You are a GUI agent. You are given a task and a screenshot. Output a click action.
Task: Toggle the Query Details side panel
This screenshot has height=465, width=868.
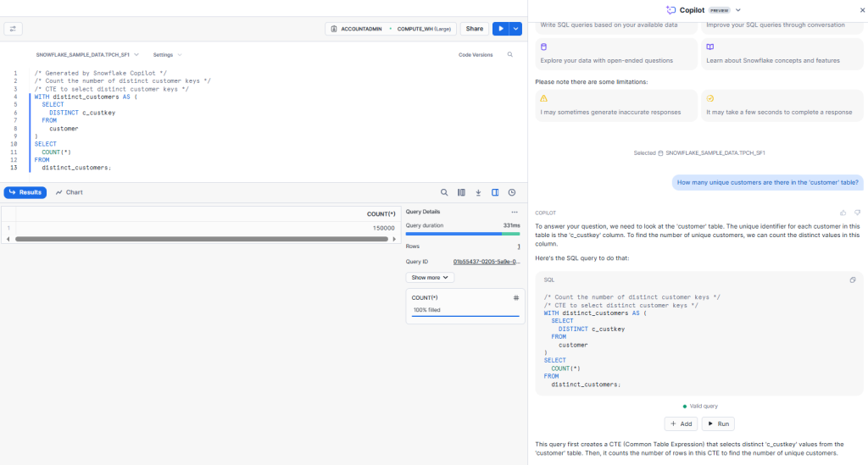(x=495, y=192)
